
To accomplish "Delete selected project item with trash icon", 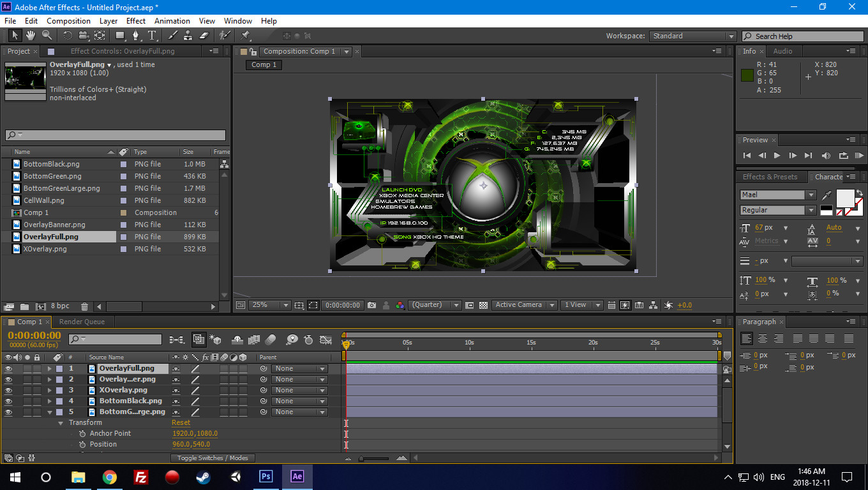I will 85,307.
